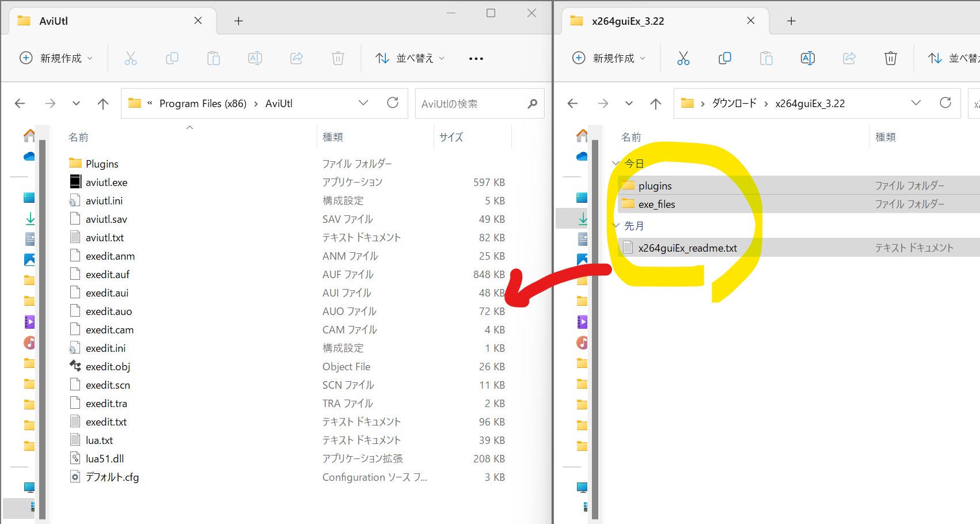The image size is (980, 524).
Task: Go up one folder level in AviUtl window
Action: (103, 104)
